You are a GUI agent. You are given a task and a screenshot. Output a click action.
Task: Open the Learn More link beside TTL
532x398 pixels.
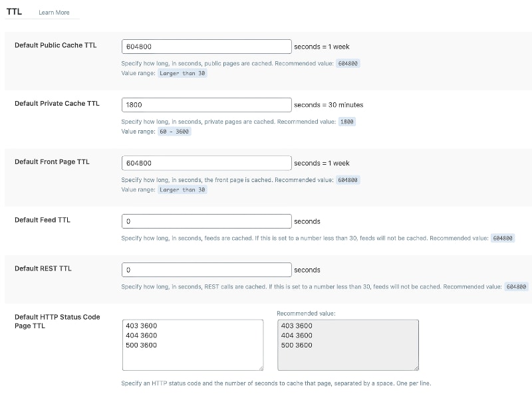54,13
